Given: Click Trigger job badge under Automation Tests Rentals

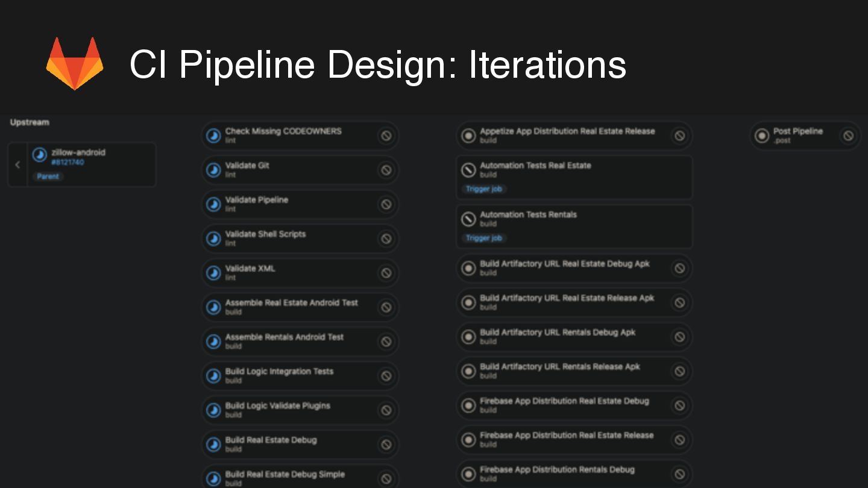Looking at the screenshot, I should pos(483,238).
